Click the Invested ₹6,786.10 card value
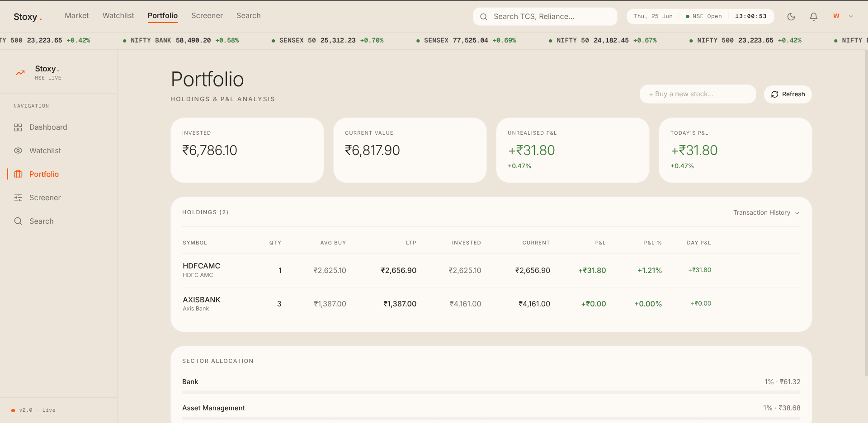 tap(210, 150)
